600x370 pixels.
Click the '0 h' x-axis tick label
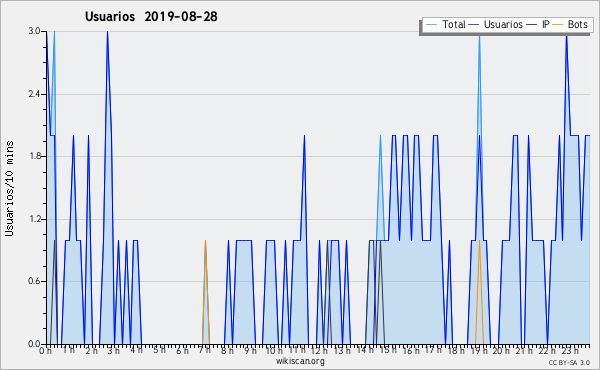[46, 351]
